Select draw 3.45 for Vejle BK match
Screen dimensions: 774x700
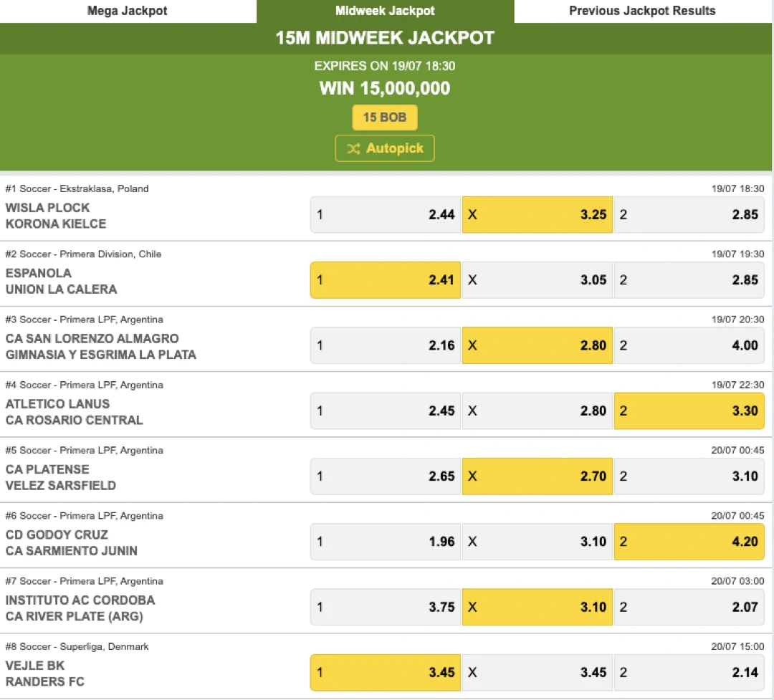coord(537,672)
